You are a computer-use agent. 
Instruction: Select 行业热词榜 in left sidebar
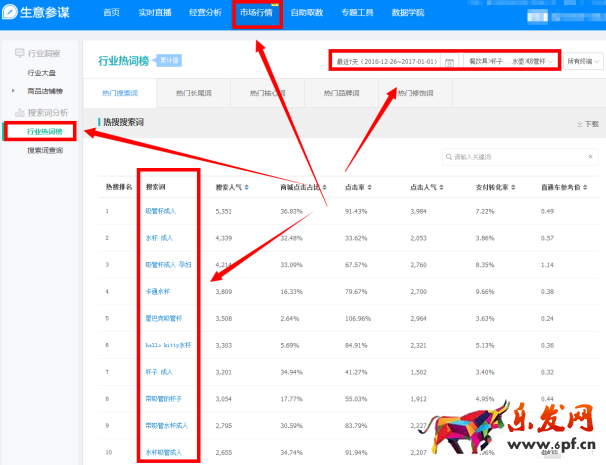pyautogui.click(x=44, y=131)
